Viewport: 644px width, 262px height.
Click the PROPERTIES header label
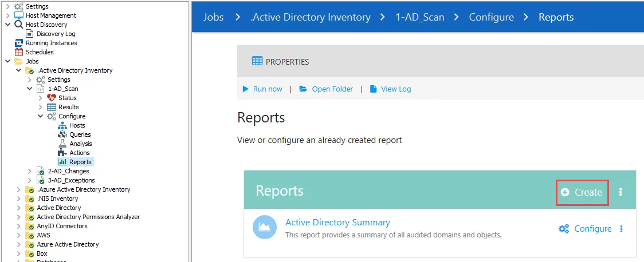(x=288, y=62)
